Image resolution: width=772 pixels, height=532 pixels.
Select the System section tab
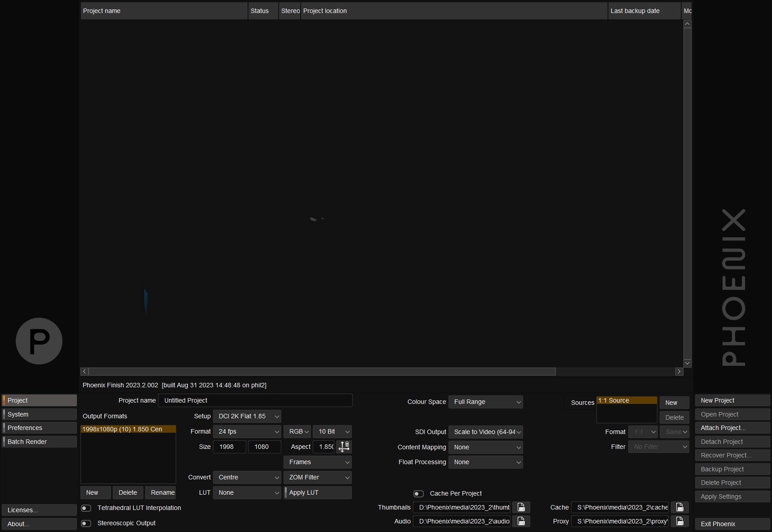40,414
